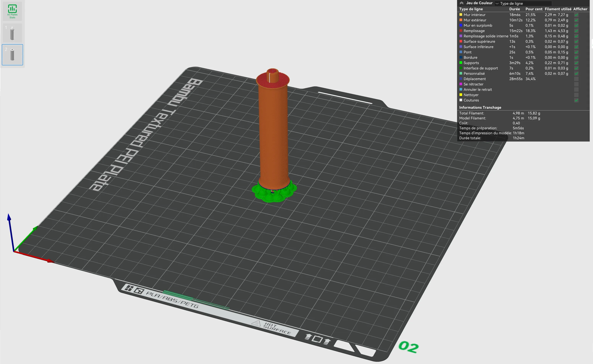Click the Pont row label
593x364 pixels.
pos(468,52)
